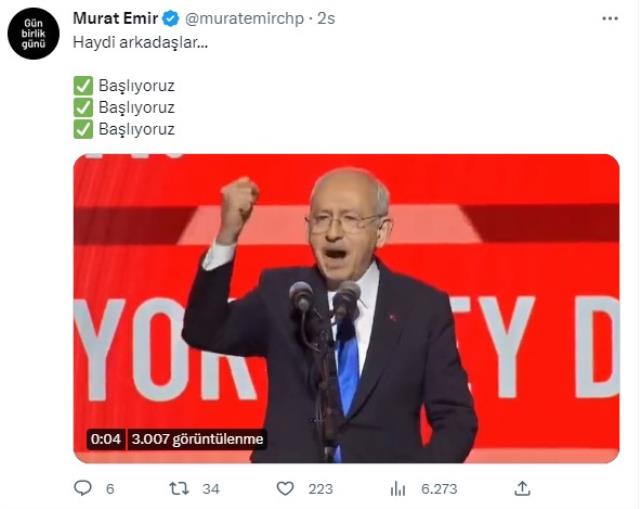This screenshot has height=509, width=640.
Task: Click the 6.273 views count
Action: (x=439, y=489)
